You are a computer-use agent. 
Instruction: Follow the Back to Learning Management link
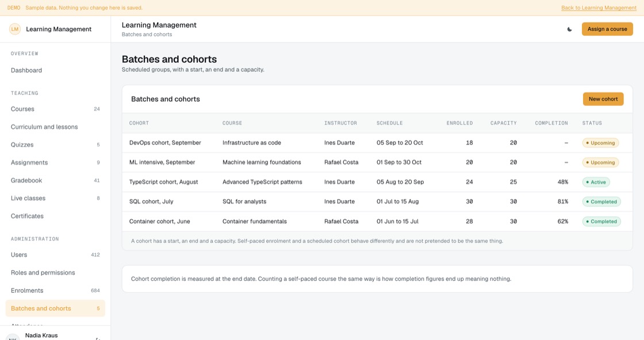point(599,8)
